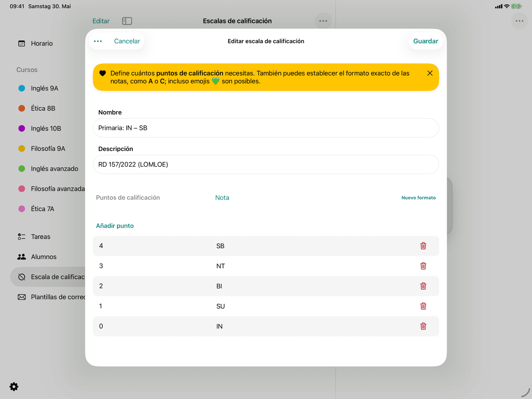Image resolution: width=532 pixels, height=399 pixels.
Task: Click the Plantillas de correo envelope icon
Action: point(22,297)
